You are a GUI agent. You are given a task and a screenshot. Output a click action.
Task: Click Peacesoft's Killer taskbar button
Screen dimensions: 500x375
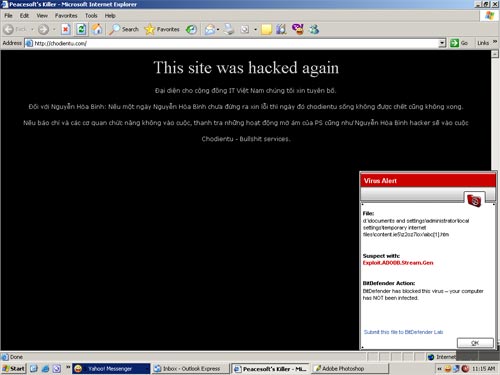coord(271,368)
